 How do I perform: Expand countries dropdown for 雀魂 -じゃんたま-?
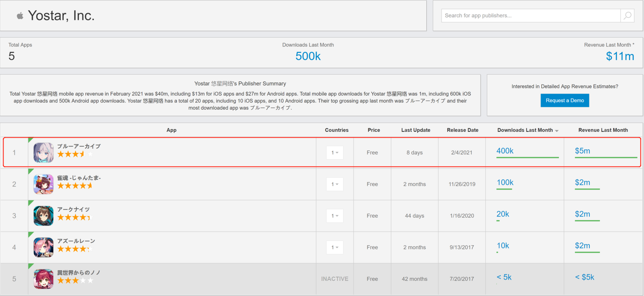pos(335,184)
